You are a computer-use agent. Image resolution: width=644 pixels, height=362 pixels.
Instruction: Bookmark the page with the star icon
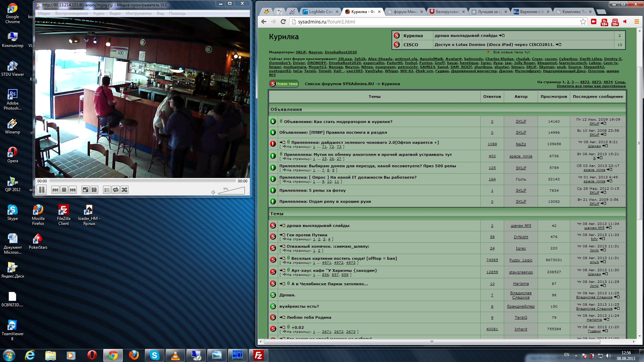(583, 21)
